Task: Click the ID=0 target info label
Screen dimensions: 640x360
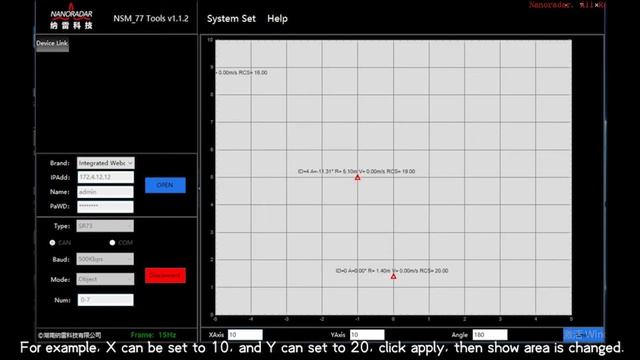Action: pyautogui.click(x=392, y=271)
